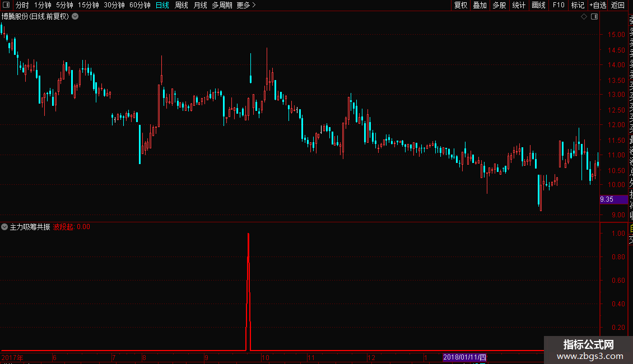Open the 画线 drawing tools
633x364 pixels.
(538, 5)
